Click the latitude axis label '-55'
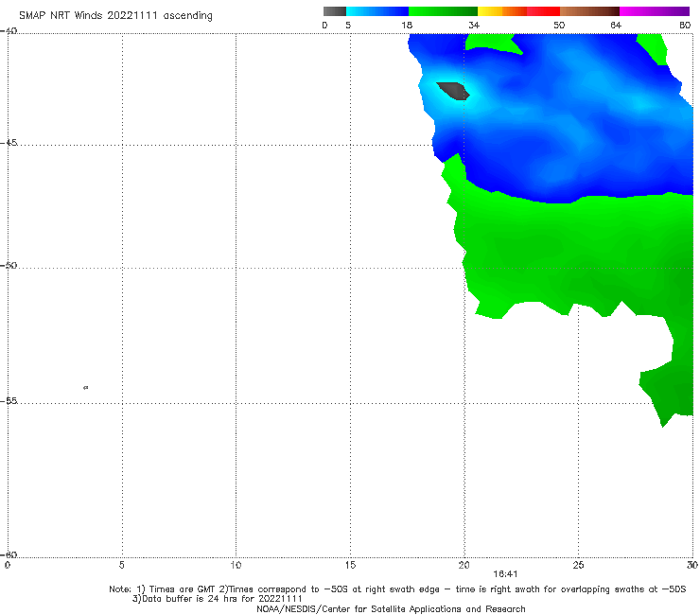Image resolution: width=700 pixels, height=615 pixels. point(9,401)
